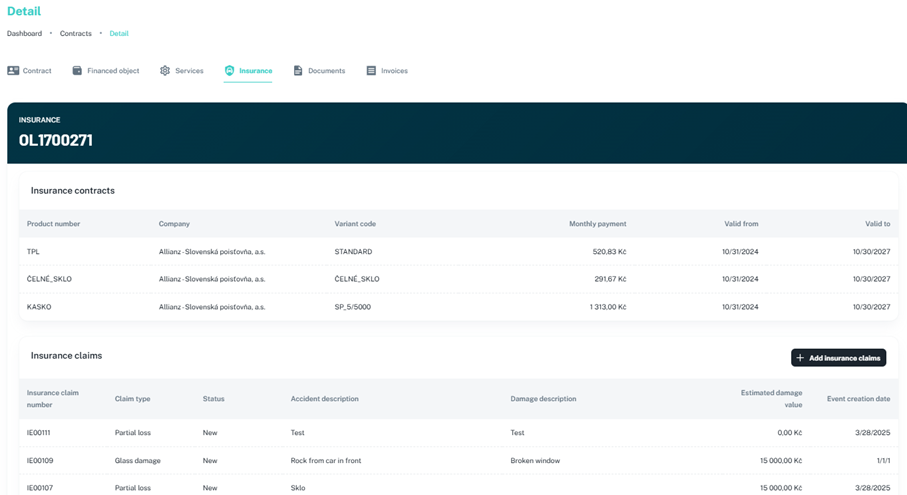Sort by Estimated damage value column
Image resolution: width=907 pixels, height=495 pixels.
(x=771, y=399)
